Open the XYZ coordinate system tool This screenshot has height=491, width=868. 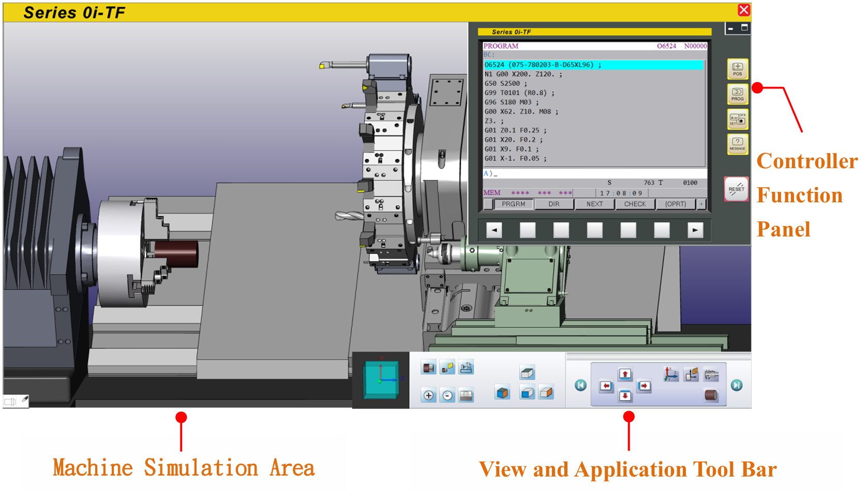coord(671,374)
